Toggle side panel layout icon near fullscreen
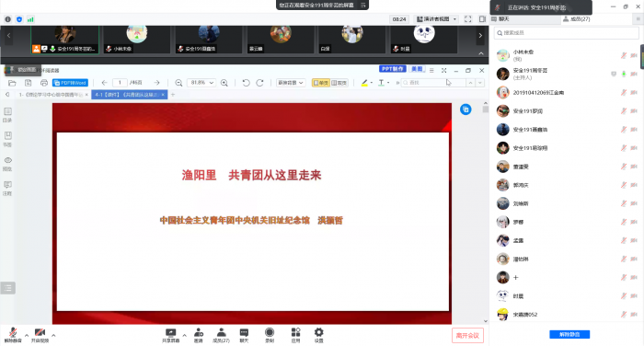Viewport: 644px width, 346px height. (482, 19)
